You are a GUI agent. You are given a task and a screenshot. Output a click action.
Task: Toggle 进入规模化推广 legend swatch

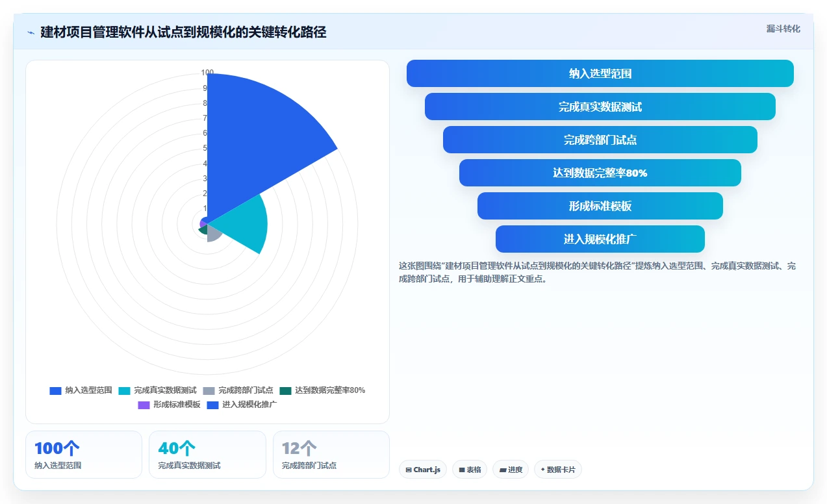(x=212, y=405)
